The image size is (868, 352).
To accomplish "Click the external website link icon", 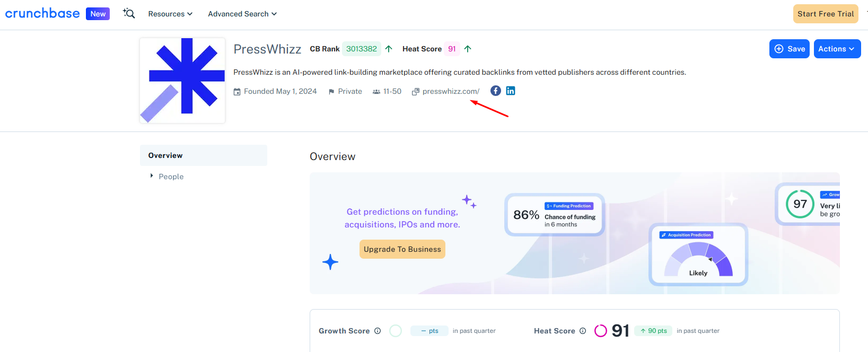I will point(416,92).
